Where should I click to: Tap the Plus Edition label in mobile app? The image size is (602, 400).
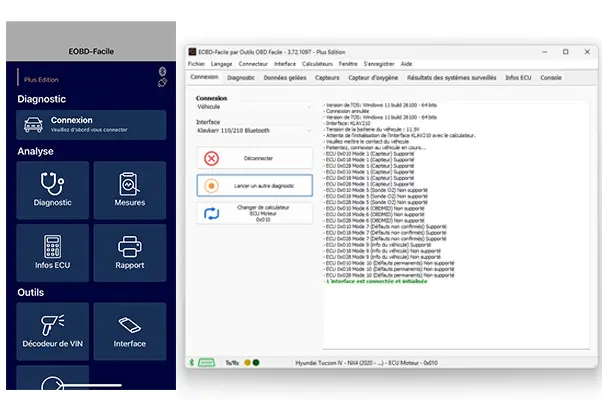(41, 80)
